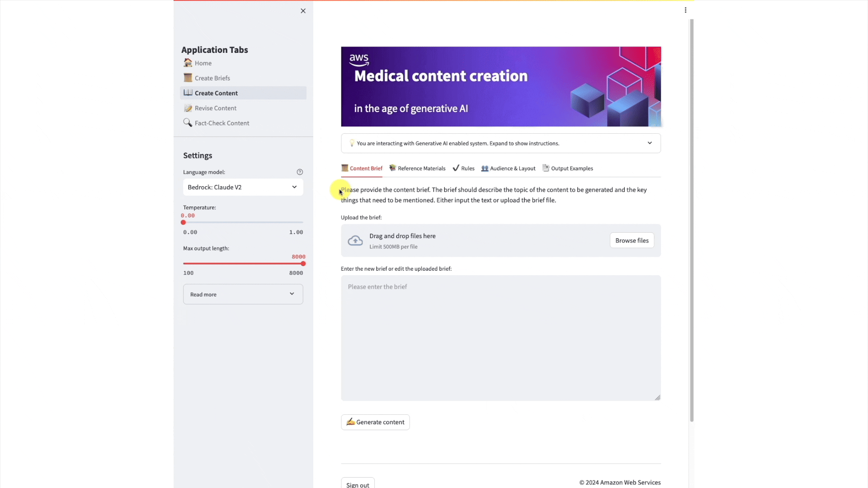Expand the Generative AI instructions panel
Viewport: 868px width, 488px height.
(500, 143)
